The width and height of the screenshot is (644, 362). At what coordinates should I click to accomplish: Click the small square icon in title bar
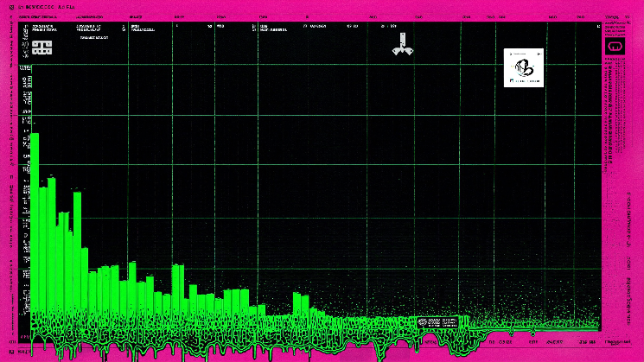point(12,7)
